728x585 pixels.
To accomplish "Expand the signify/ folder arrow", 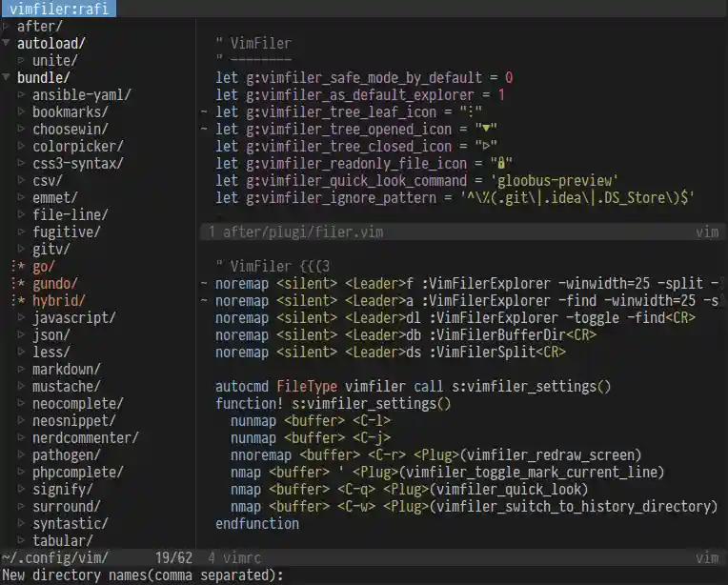I will (21, 490).
